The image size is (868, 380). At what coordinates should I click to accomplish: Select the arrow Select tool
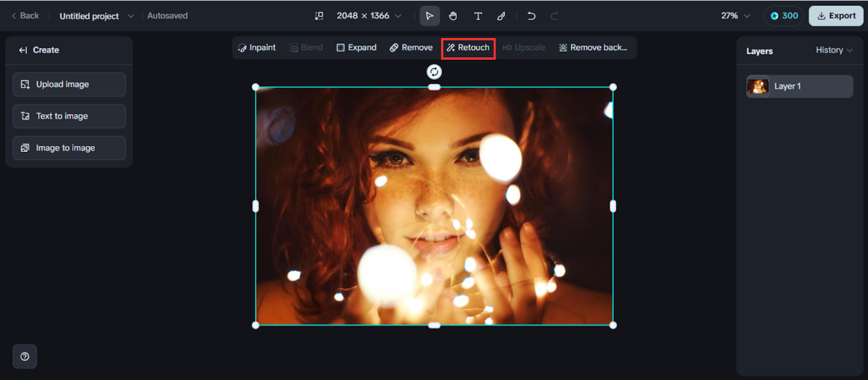click(x=429, y=16)
